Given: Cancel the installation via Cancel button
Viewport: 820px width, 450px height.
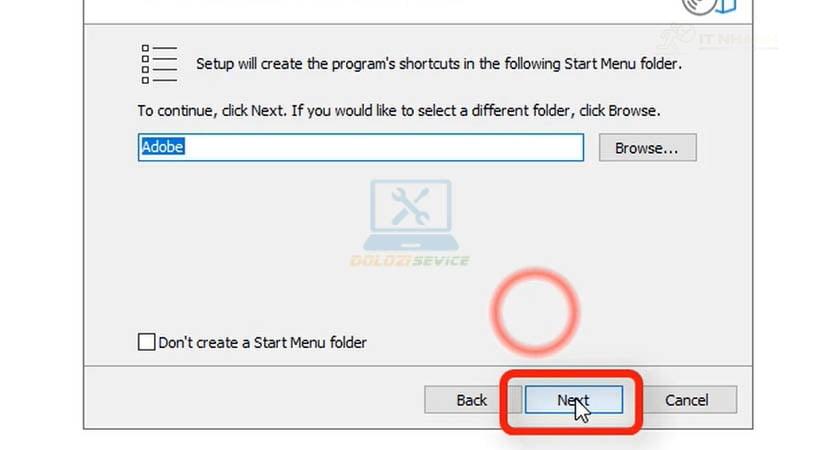Looking at the screenshot, I should pos(687,400).
